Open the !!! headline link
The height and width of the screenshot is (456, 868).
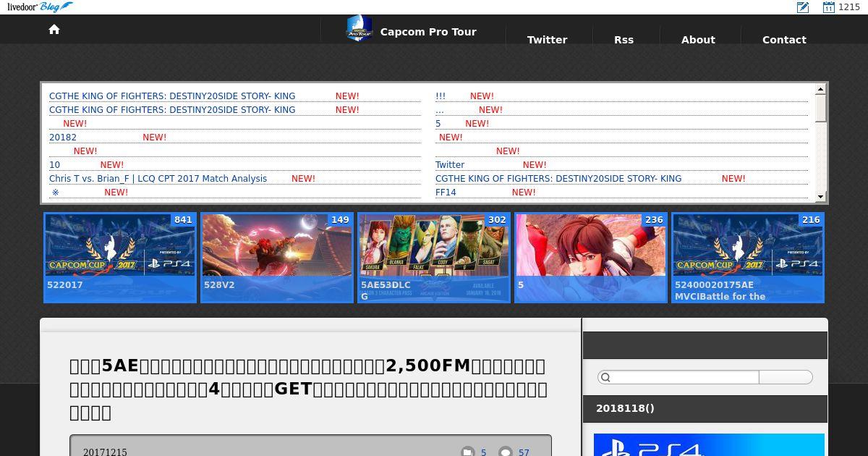coord(441,96)
